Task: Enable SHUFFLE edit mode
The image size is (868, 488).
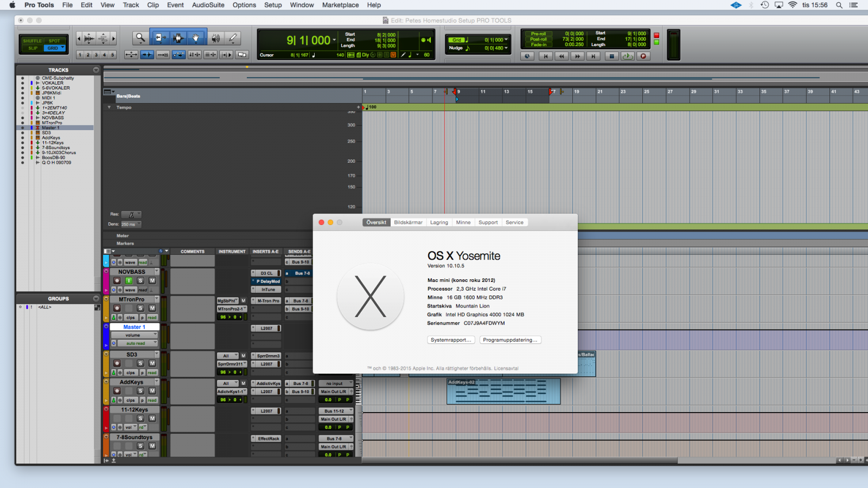Action: point(32,41)
